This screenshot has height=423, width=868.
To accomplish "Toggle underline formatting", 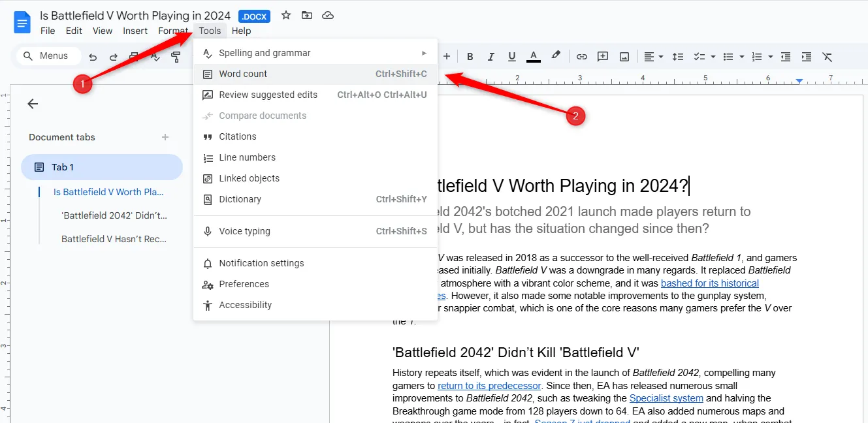I will tap(512, 57).
